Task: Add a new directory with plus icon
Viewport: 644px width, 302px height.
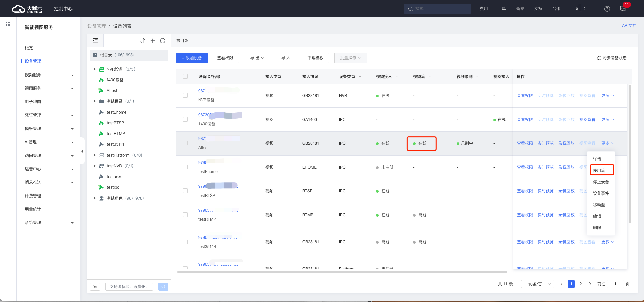Action: [x=153, y=41]
